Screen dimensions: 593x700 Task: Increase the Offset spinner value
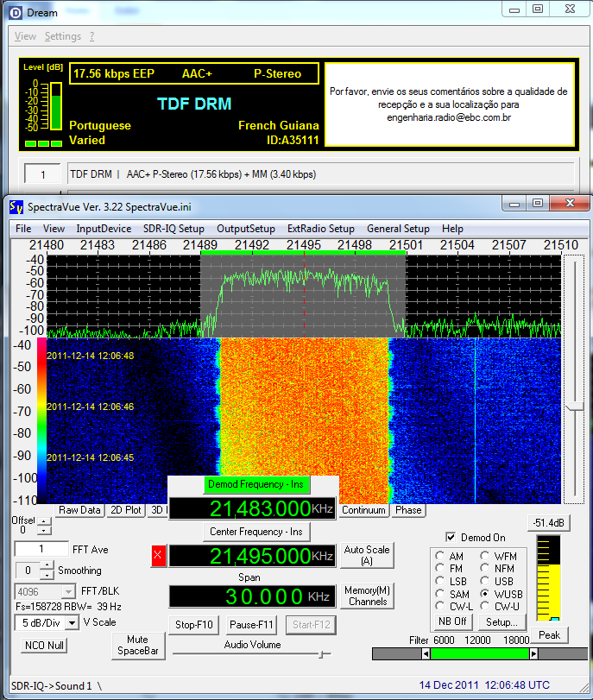pos(45,520)
